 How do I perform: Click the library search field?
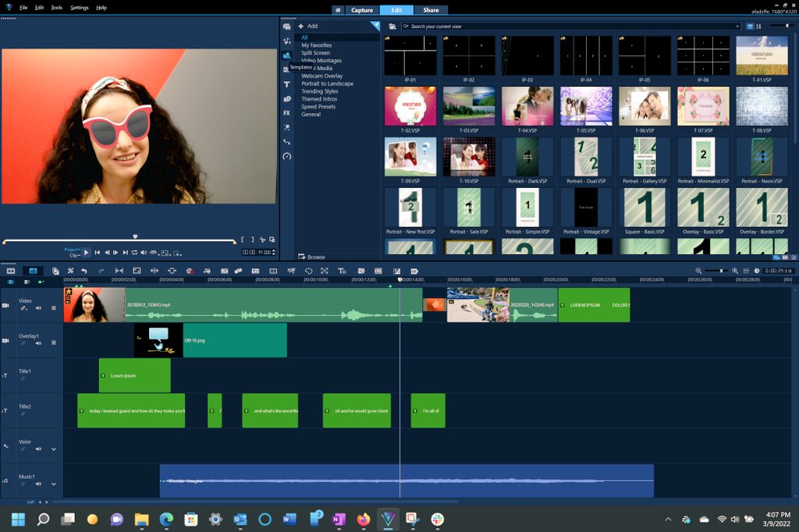[x=570, y=26]
